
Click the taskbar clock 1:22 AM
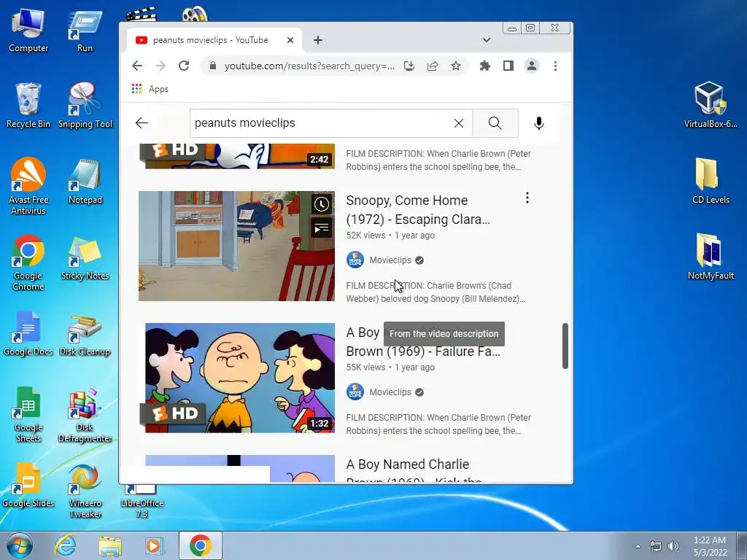click(710, 546)
